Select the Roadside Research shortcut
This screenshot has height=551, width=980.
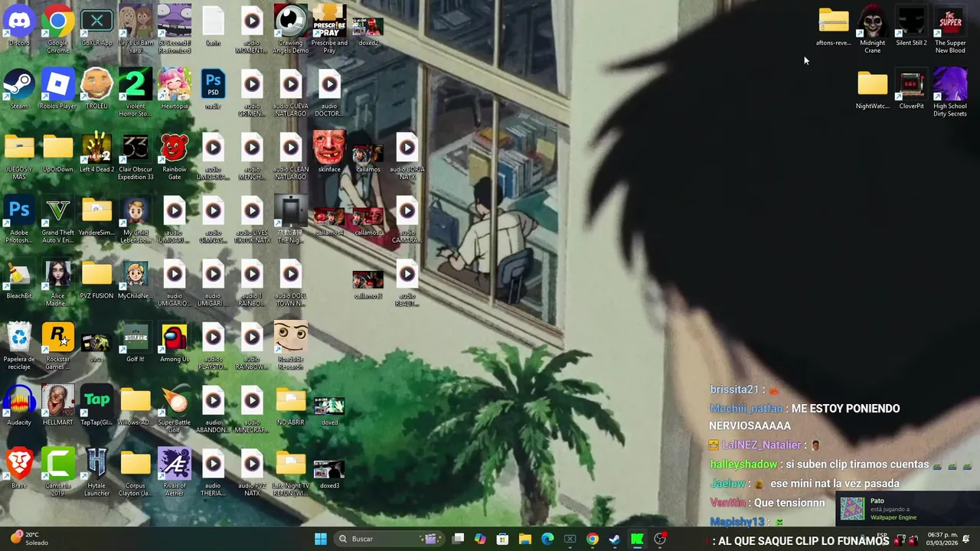click(x=290, y=347)
